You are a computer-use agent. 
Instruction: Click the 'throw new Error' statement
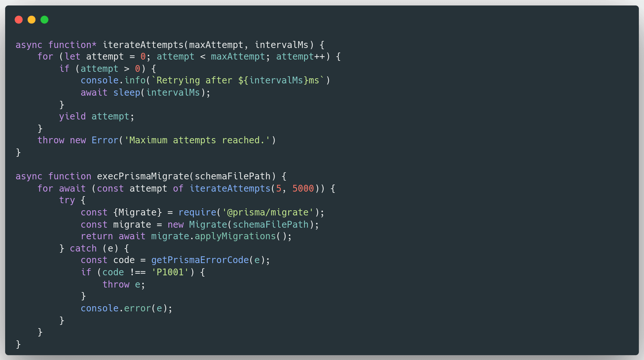coord(77,140)
